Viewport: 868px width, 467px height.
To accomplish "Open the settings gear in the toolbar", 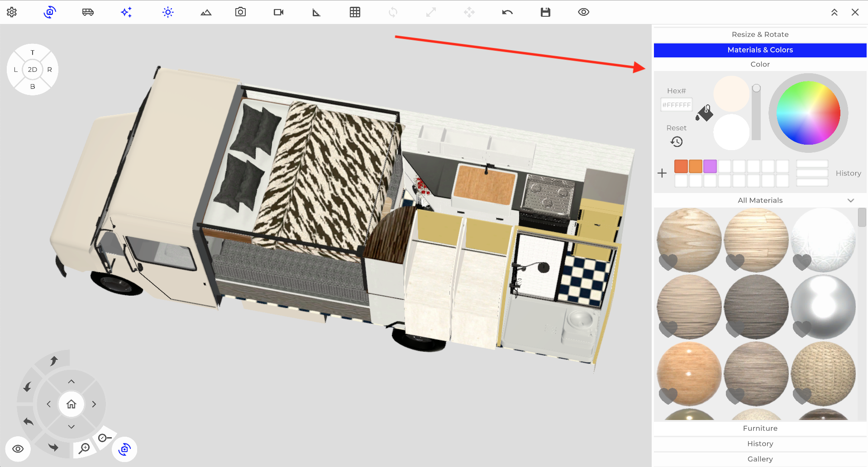I will (12, 12).
